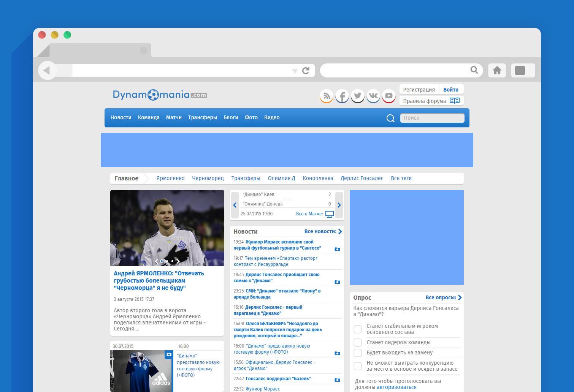Viewport: 574px width, 392px height.
Task: Click the Поиск search input field
Action: tap(432, 118)
